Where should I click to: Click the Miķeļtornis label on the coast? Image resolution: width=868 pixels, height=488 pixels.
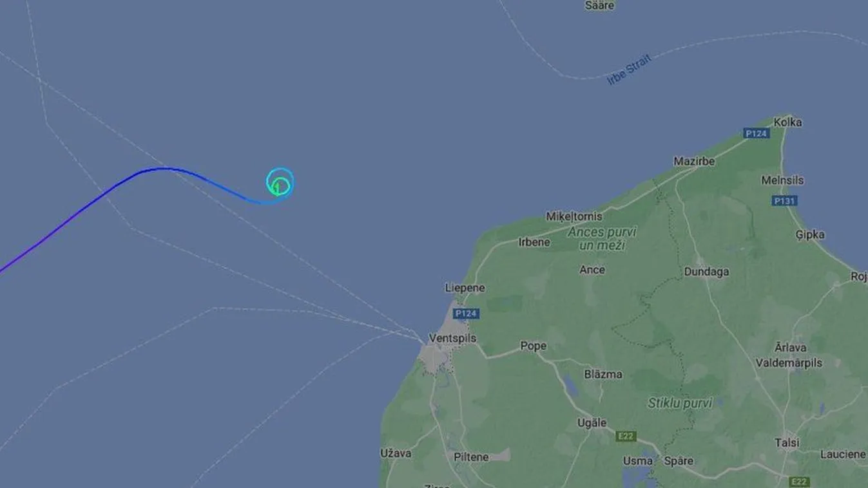click(574, 216)
